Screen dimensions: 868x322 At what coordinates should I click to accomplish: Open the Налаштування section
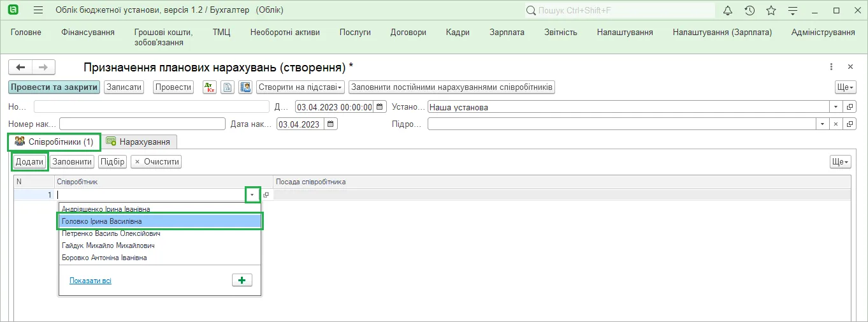pyautogui.click(x=625, y=33)
